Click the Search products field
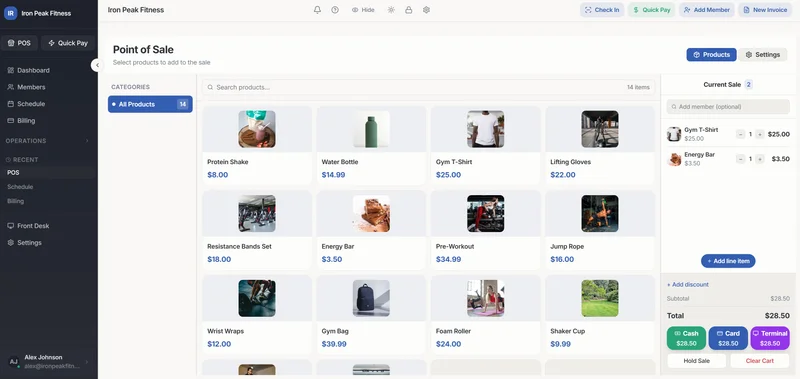Image resolution: width=800 pixels, height=379 pixels. pyautogui.click(x=429, y=87)
